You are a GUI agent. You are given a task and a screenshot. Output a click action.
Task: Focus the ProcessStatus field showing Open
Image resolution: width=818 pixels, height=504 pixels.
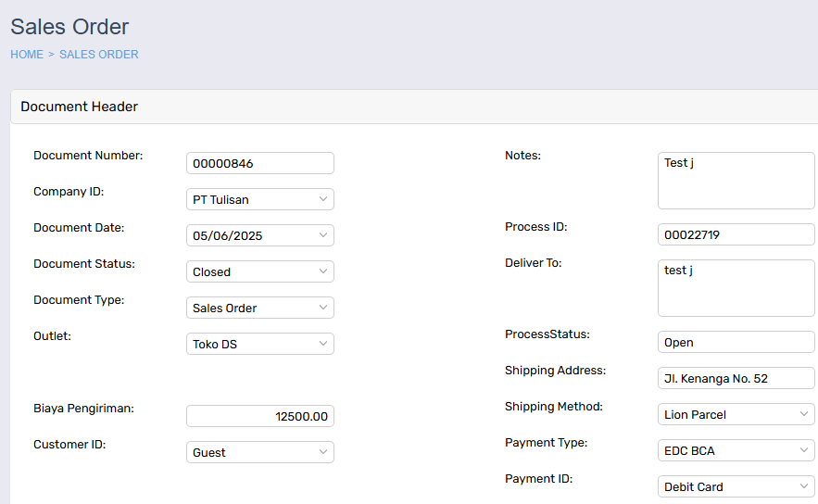736,342
